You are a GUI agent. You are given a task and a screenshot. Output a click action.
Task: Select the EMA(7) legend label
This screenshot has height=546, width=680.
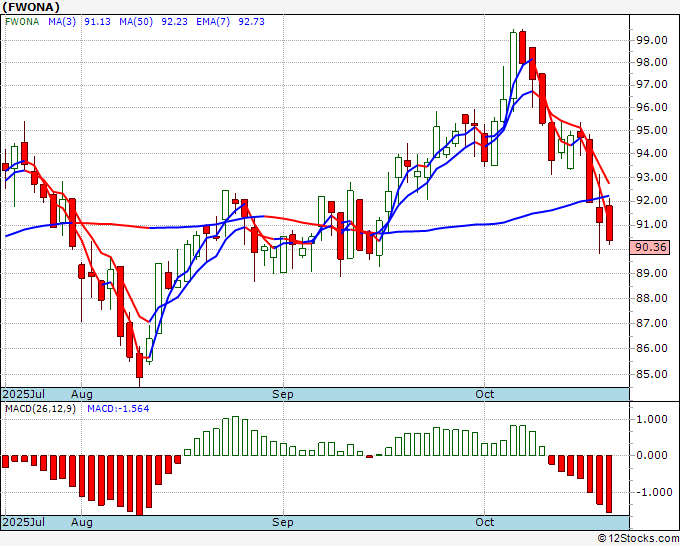coord(213,22)
